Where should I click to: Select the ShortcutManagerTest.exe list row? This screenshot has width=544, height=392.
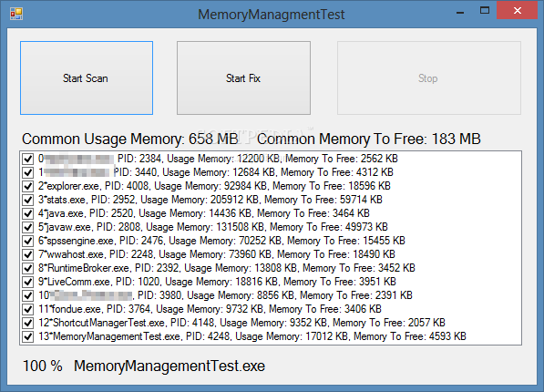[x=241, y=323]
